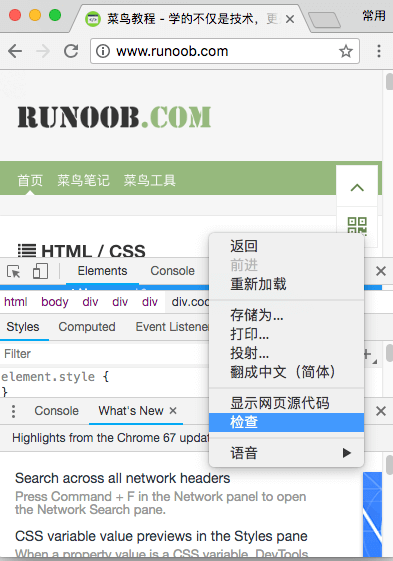This screenshot has height=561, width=393.
Task: View site information icon in address bar
Action: 103,51
